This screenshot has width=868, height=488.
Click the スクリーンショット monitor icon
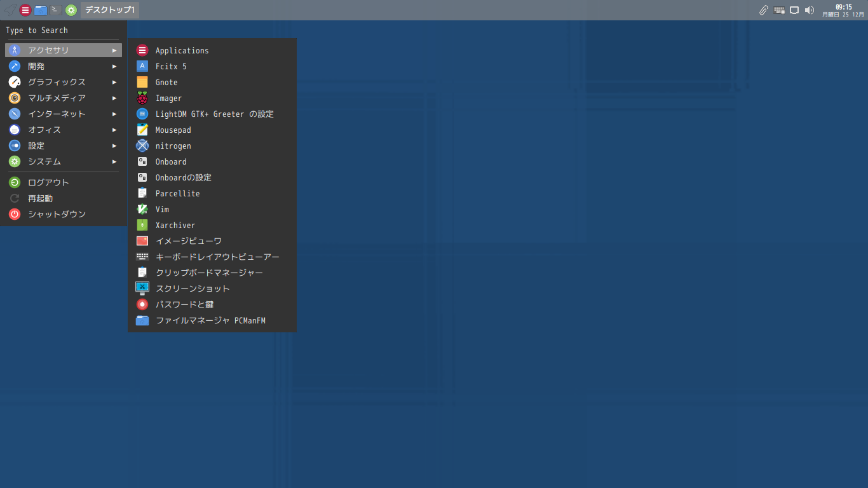[142, 288]
